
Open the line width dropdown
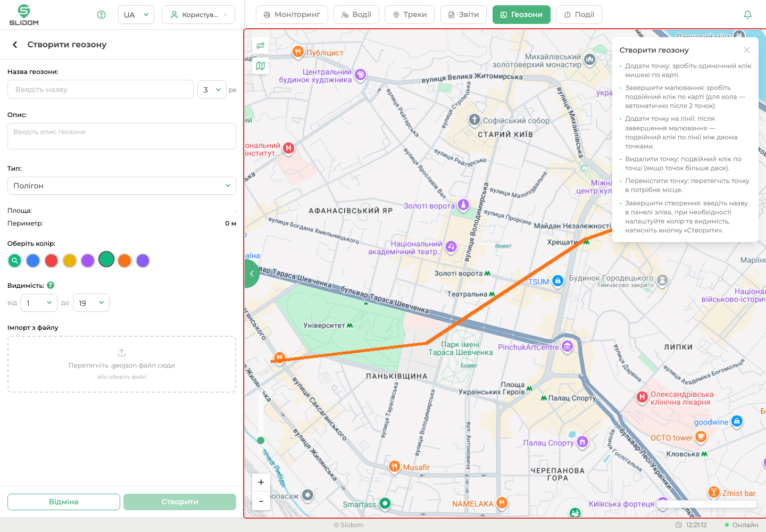pos(212,89)
